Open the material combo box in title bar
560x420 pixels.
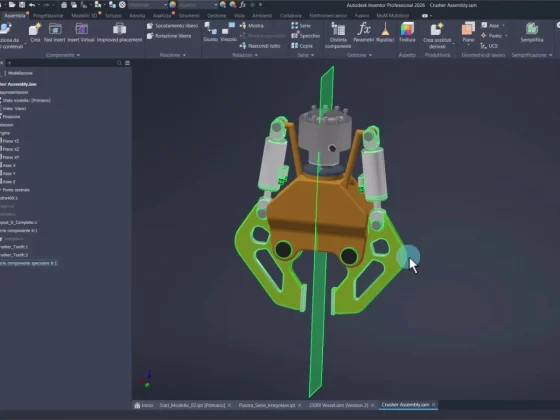point(148,5)
